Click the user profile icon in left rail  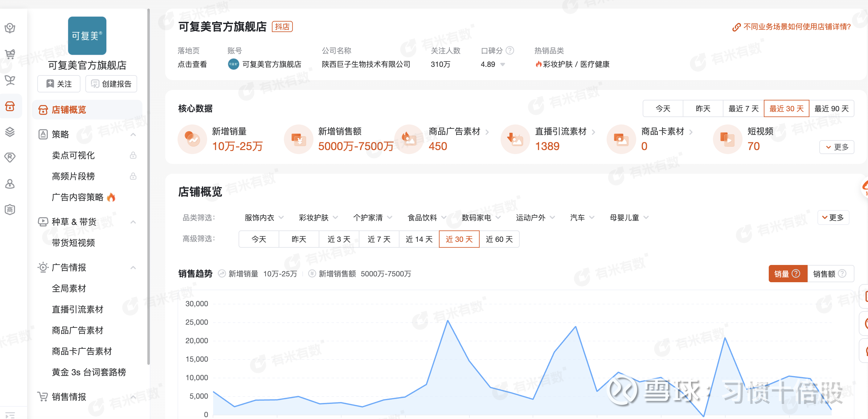point(10,184)
